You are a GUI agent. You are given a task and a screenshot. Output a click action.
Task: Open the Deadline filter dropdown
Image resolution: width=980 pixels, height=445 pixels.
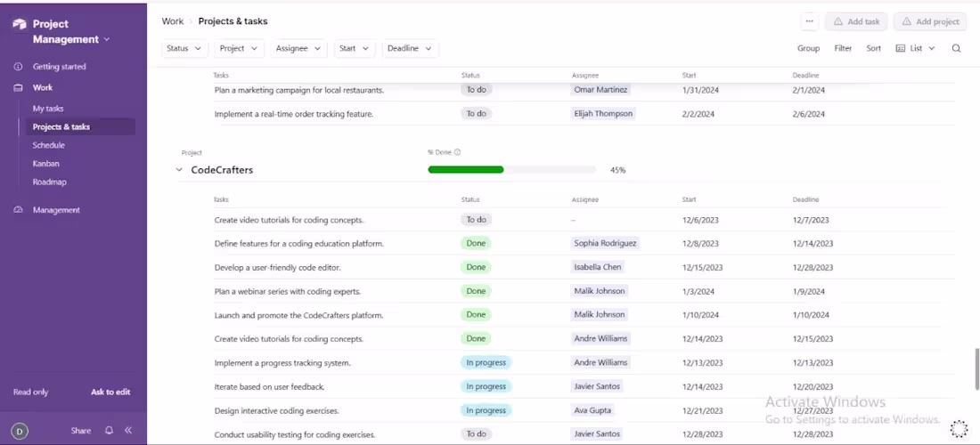(410, 48)
